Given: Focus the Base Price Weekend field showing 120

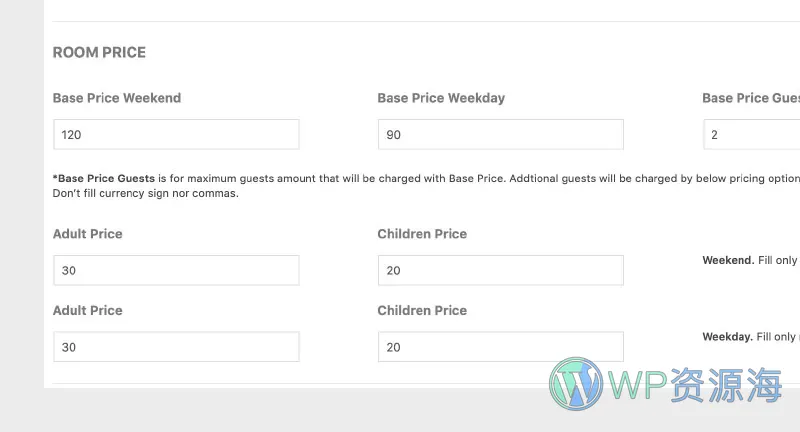Looking at the screenshot, I should coord(177,135).
